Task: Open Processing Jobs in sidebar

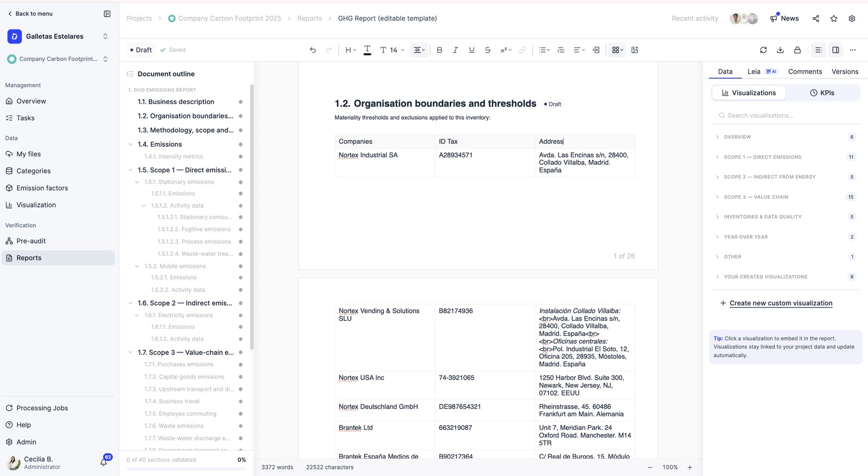Action: pos(59,408)
